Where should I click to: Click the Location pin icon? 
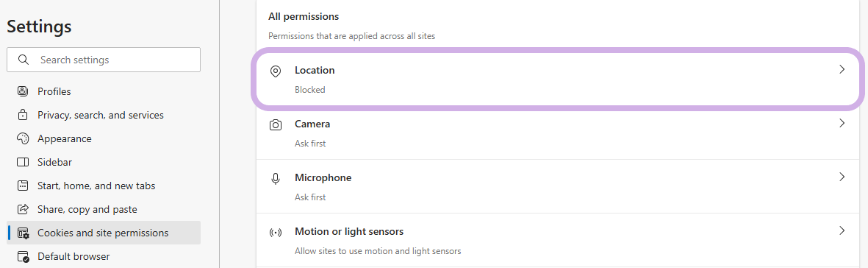[275, 71]
